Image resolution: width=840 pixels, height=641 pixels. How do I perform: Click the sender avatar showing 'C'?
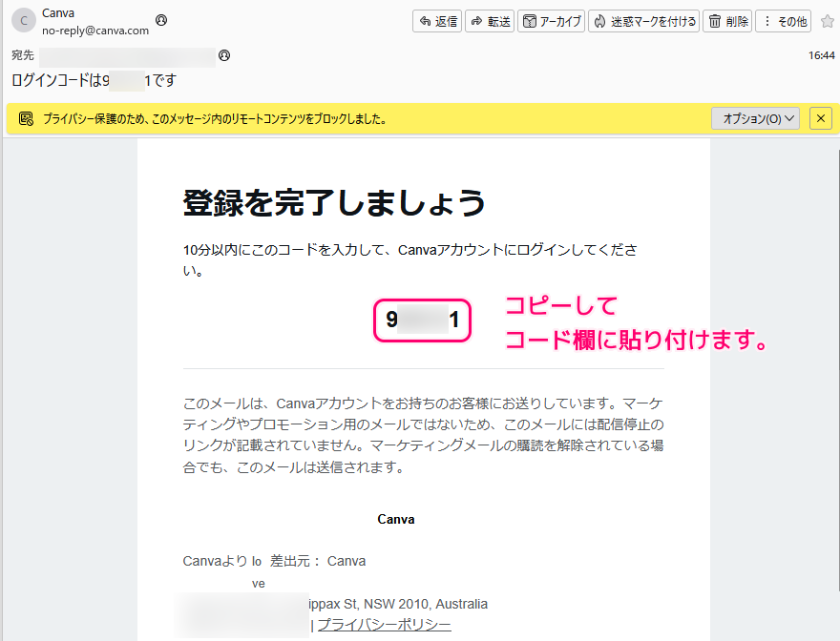coord(22,20)
